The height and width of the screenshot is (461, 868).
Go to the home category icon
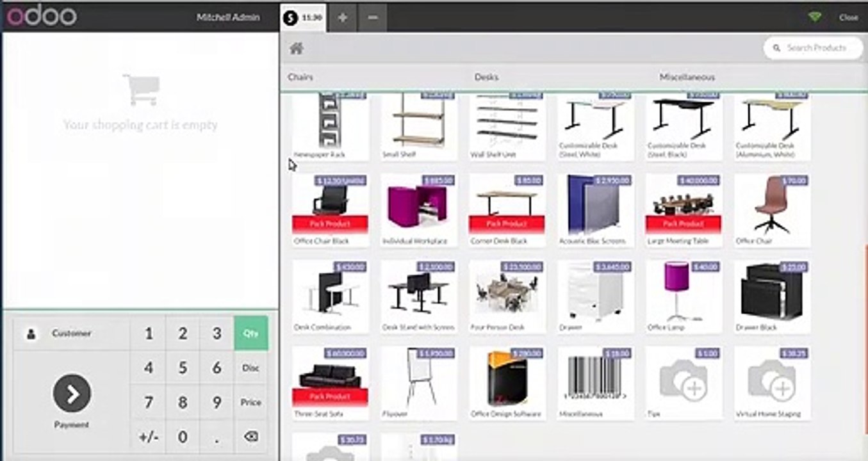296,48
